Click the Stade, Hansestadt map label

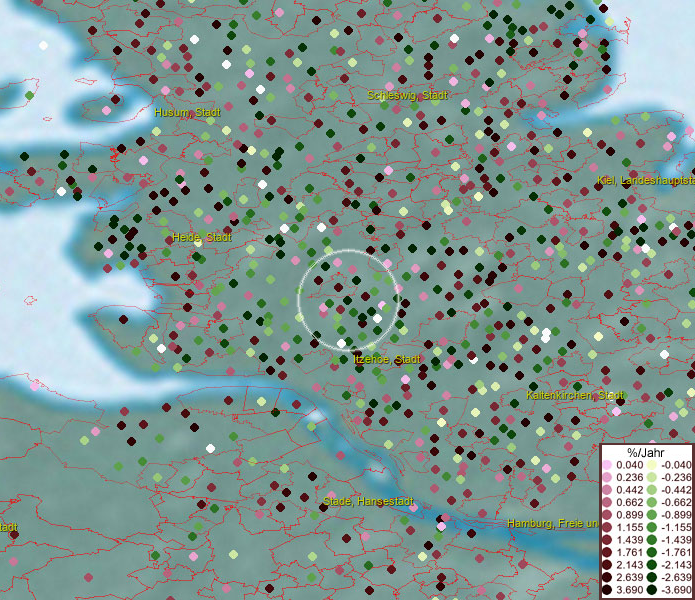click(368, 501)
